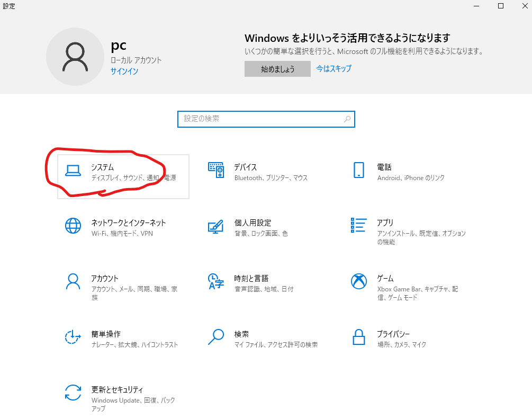The image size is (532, 418).
Task: Select the Accounts person icon
Action: click(x=73, y=281)
